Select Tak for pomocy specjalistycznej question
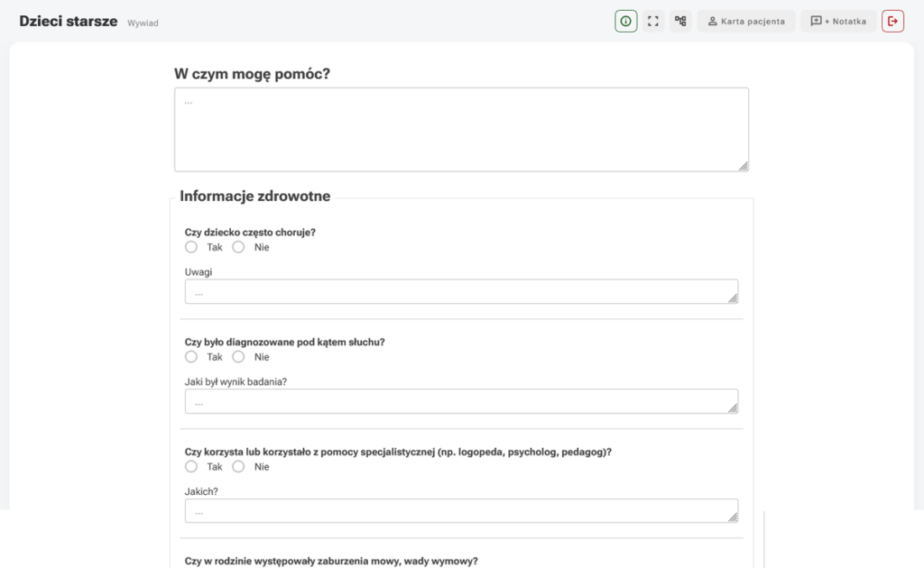The width and height of the screenshot is (924, 568). [191, 467]
